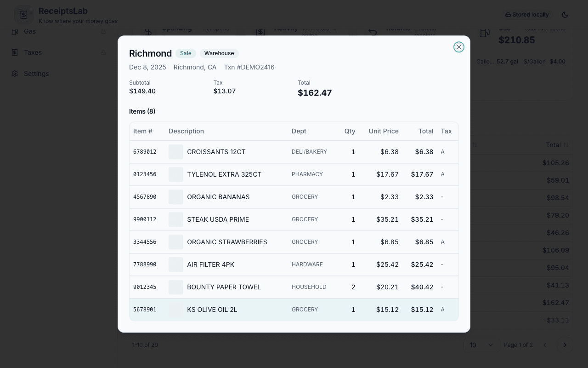The height and width of the screenshot is (368, 588).
Task: Select the Gas pump icon in the sidebar
Action: click(x=14, y=31)
